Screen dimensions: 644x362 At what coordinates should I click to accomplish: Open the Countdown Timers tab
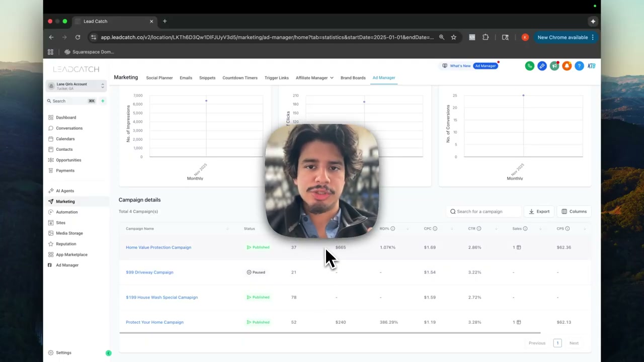(x=240, y=78)
